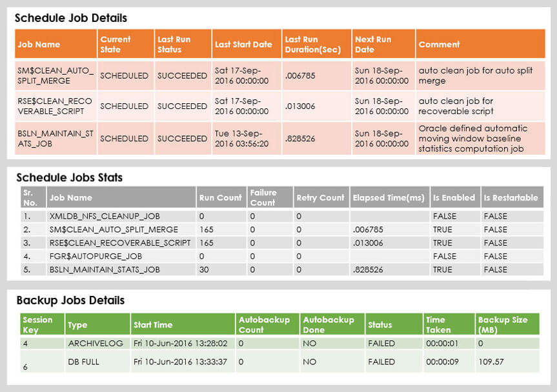Click the 'Oracle defined automatic moving window' comment
This screenshot has height=392, width=557.
pos(473,139)
